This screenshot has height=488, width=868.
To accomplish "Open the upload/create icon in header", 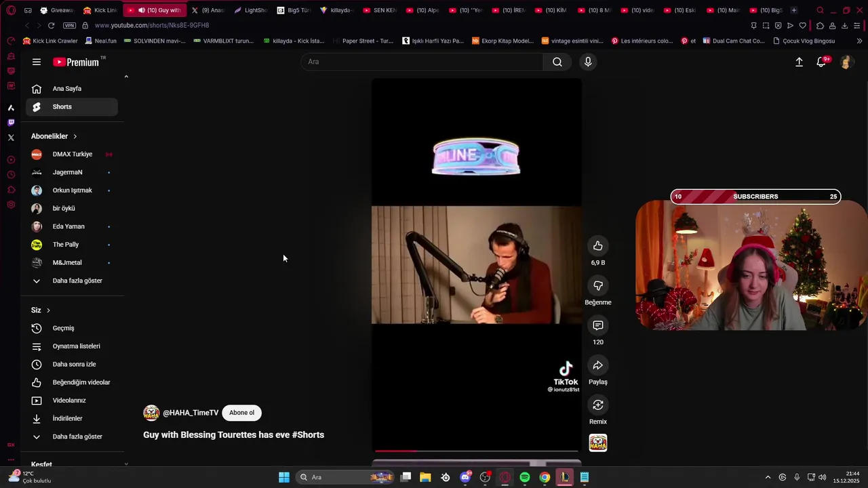I will (799, 62).
